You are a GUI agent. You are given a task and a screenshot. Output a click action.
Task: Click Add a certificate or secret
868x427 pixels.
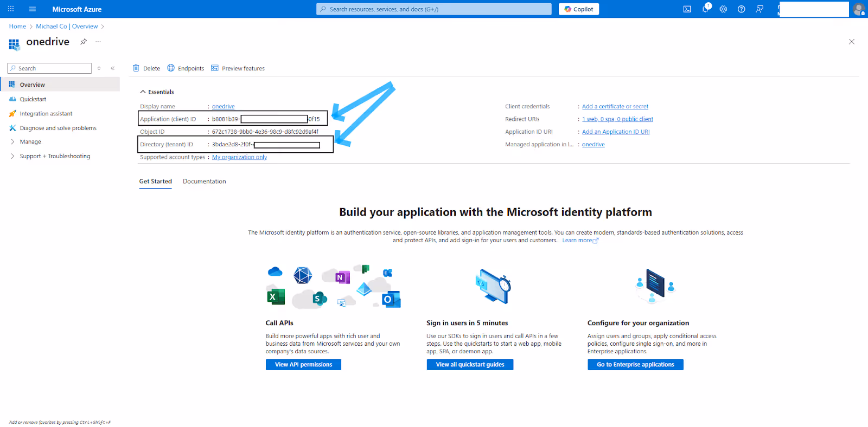pyautogui.click(x=615, y=107)
